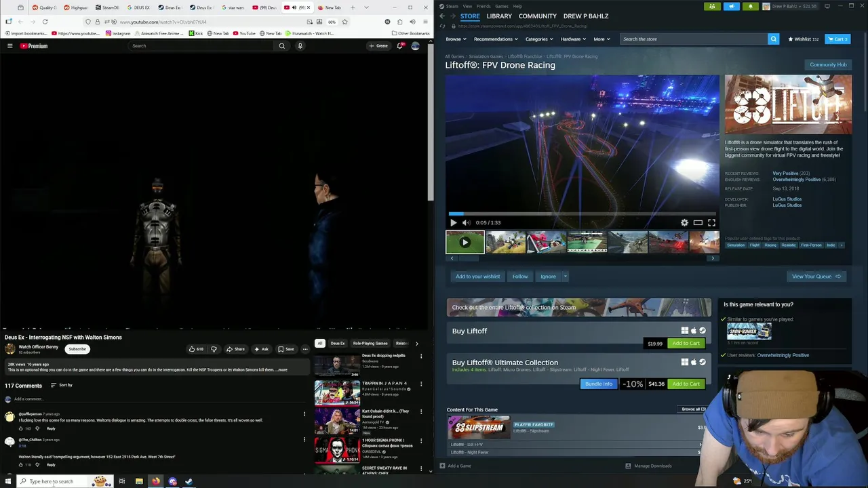Open the TRAPPIN IN JAPAN 4 thumbnail
Screen dimensions: 868x488
coord(337,392)
